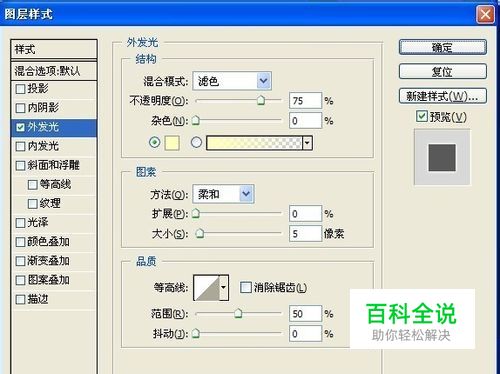Image resolution: width=500 pixels, height=374 pixels.
Task: Click the 范围 slider handle
Action: click(238, 313)
